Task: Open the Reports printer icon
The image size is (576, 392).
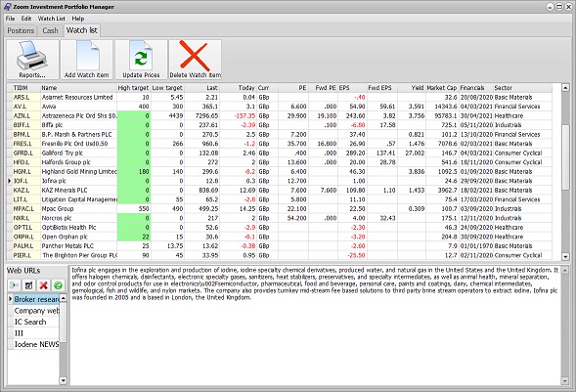Action: [x=32, y=60]
